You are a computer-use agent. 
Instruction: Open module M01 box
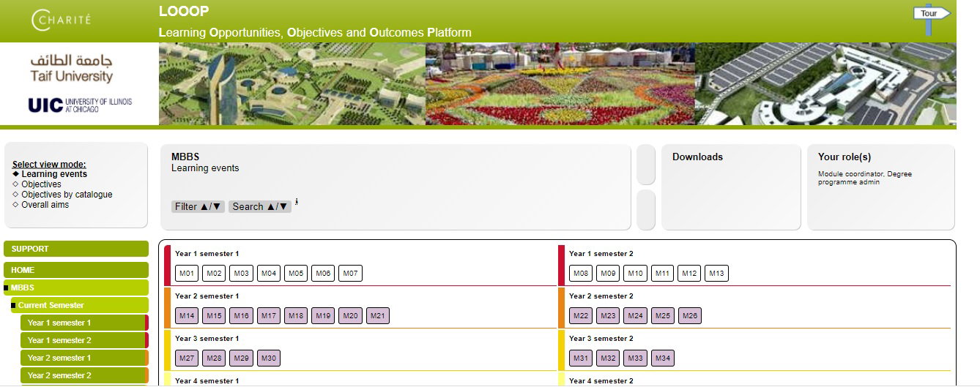188,274
